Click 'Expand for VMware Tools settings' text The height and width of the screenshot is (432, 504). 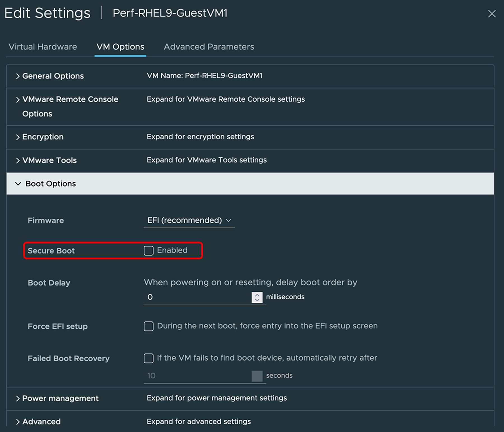(207, 160)
